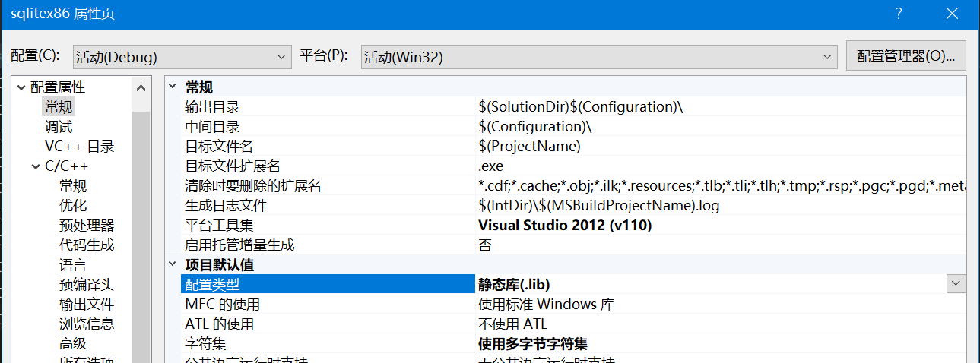Collapse the 配置属性 tree node

[x=21, y=88]
